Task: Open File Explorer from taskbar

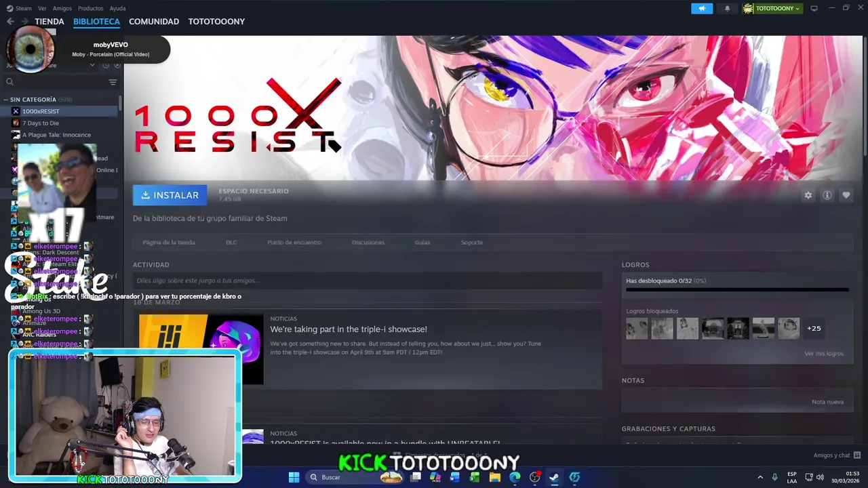Action: pos(495,477)
